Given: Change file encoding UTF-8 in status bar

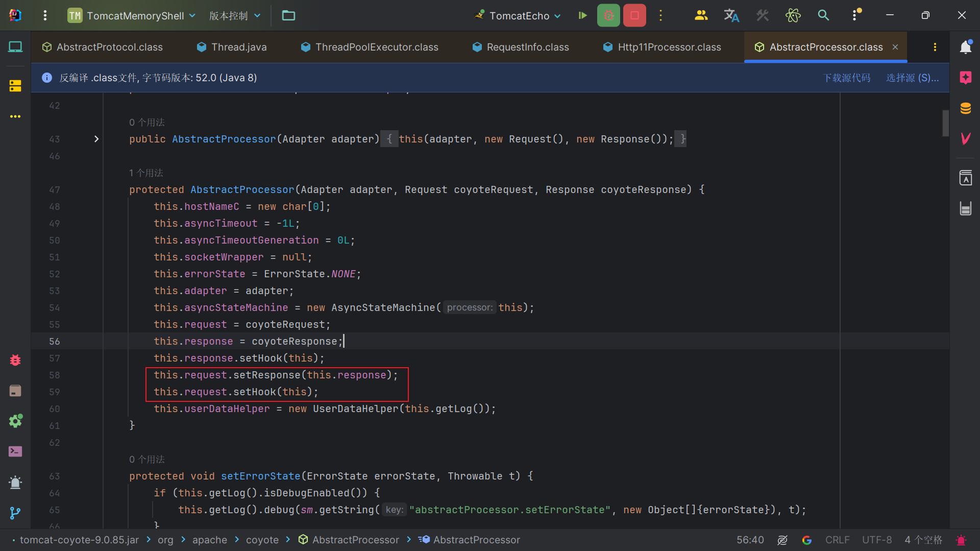Looking at the screenshot, I should pos(877,540).
